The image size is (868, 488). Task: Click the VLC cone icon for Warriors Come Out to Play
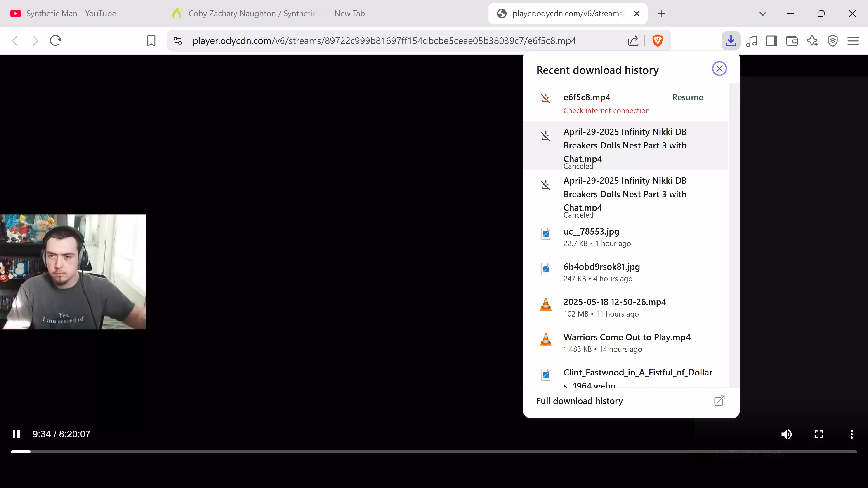pos(546,340)
